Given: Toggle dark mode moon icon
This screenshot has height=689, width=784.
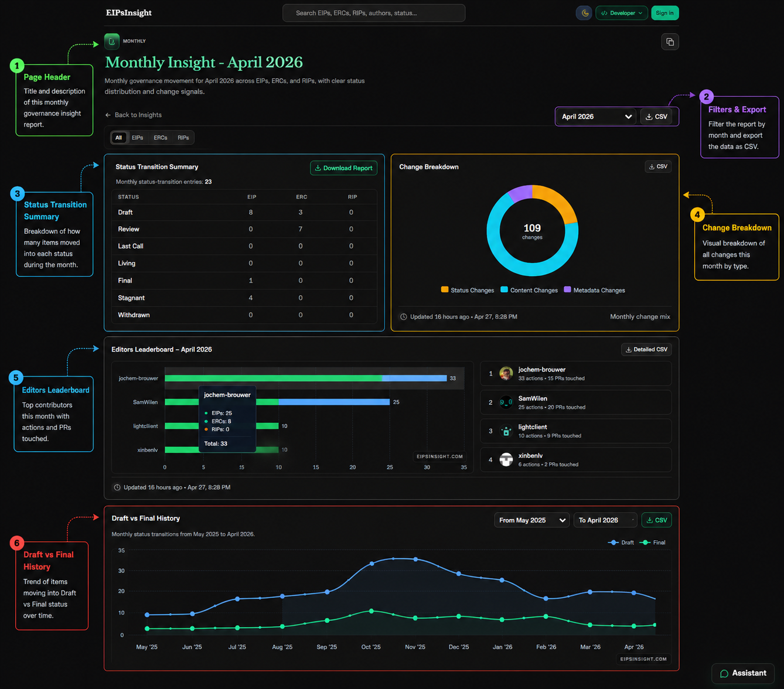Looking at the screenshot, I should coord(584,13).
